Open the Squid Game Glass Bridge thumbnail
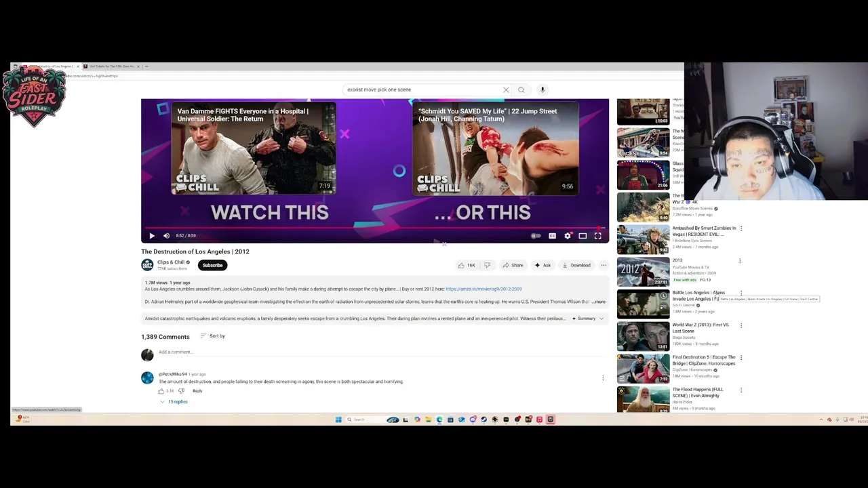This screenshot has width=868, height=488. click(643, 175)
